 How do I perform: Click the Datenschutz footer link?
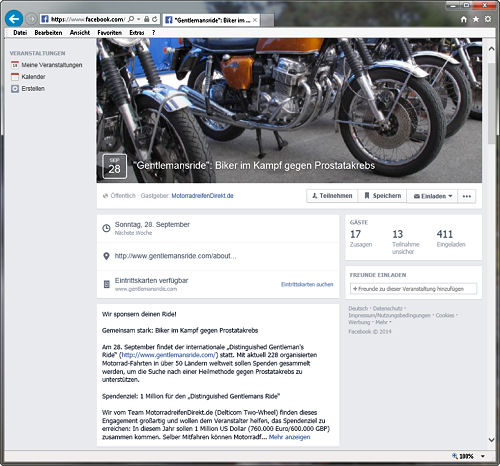pyautogui.click(x=387, y=308)
